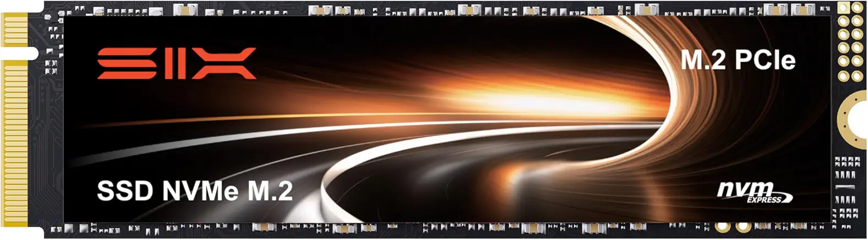Click the red SIX brand logo
The width and height of the screenshot is (868, 240).
click(177, 63)
